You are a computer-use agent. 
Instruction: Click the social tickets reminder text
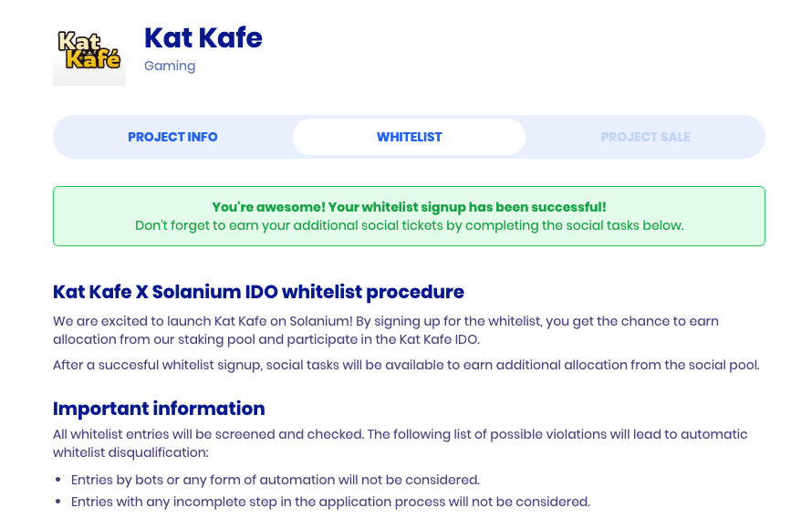pos(409,225)
